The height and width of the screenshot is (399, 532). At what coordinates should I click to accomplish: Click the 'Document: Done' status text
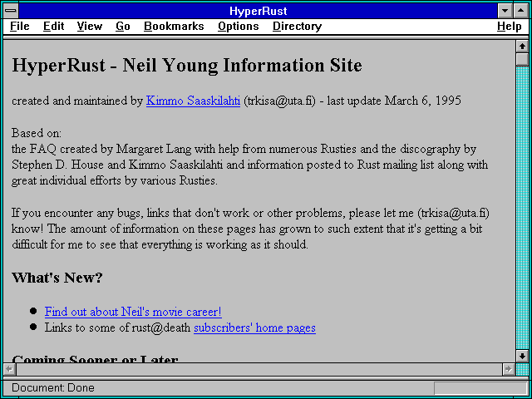53,388
